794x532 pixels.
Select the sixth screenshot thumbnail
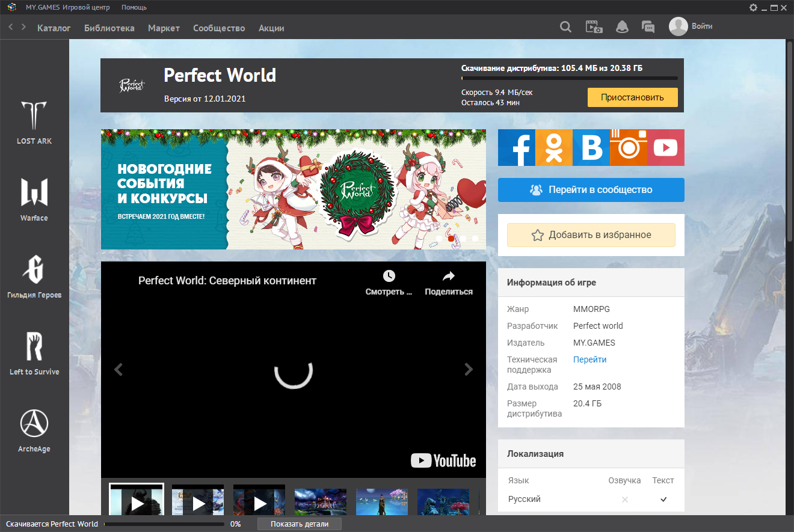pyautogui.click(x=443, y=502)
